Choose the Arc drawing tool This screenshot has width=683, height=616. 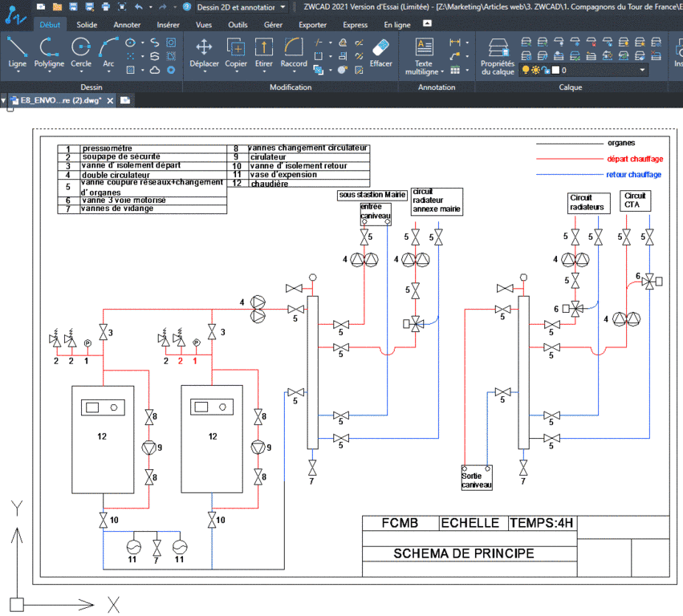(108, 52)
